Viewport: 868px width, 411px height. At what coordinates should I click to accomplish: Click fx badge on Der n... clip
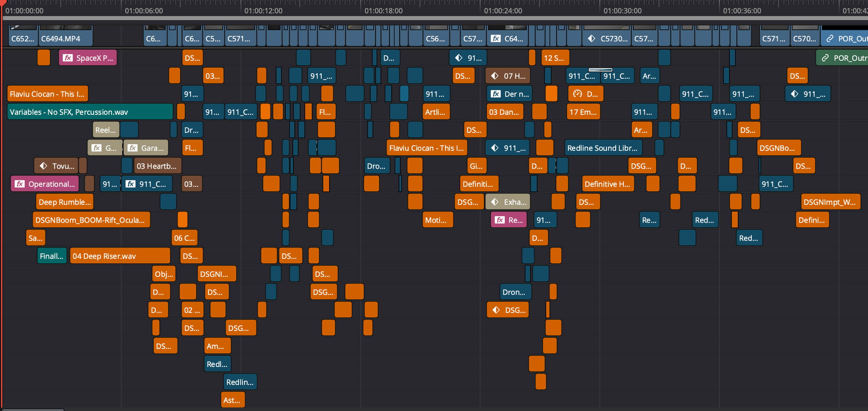(495, 94)
